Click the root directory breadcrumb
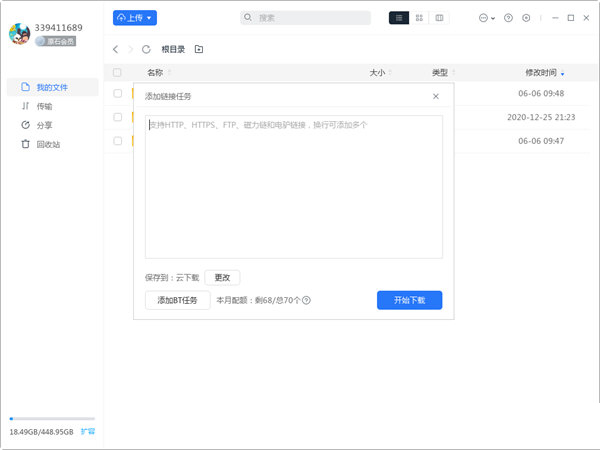This screenshot has width=600, height=450. click(x=173, y=49)
